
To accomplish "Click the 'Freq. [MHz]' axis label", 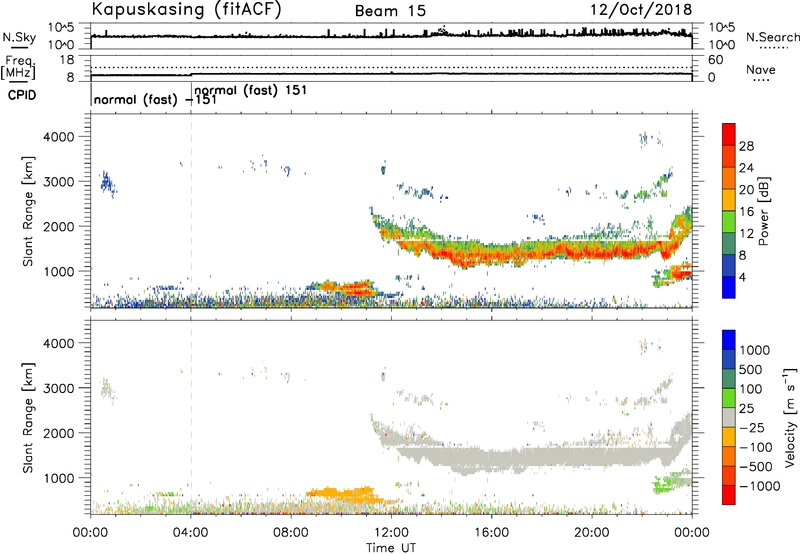I will pos(18,68).
